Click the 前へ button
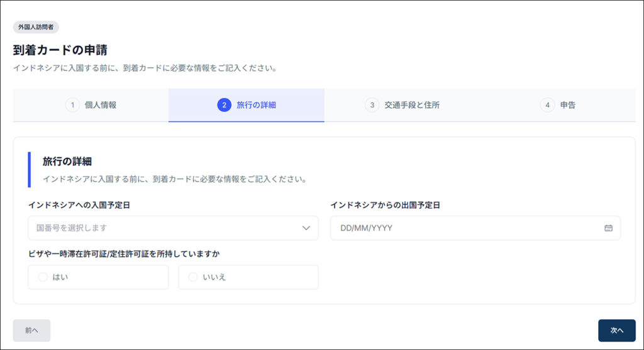Screen dimensions: 644x350 [x=31, y=331]
